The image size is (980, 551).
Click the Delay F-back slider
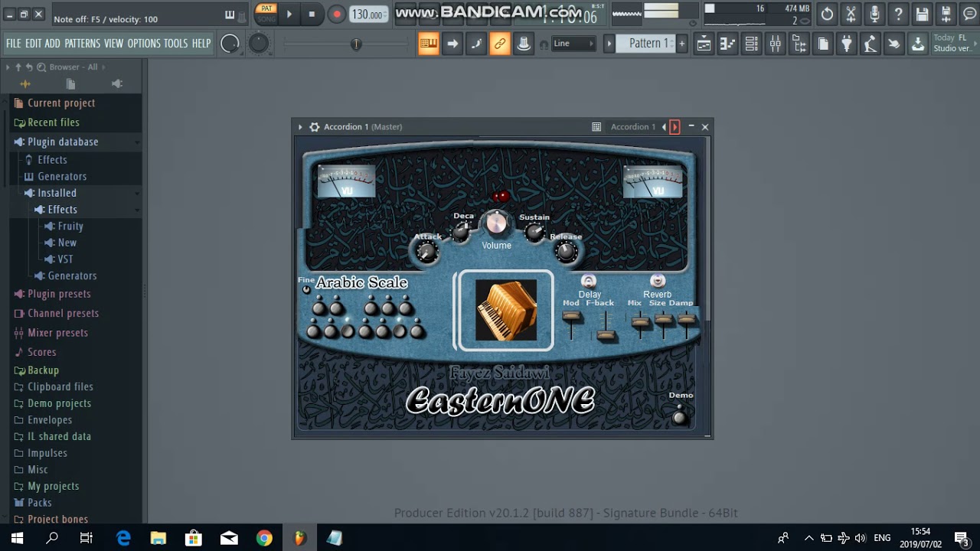click(x=606, y=334)
